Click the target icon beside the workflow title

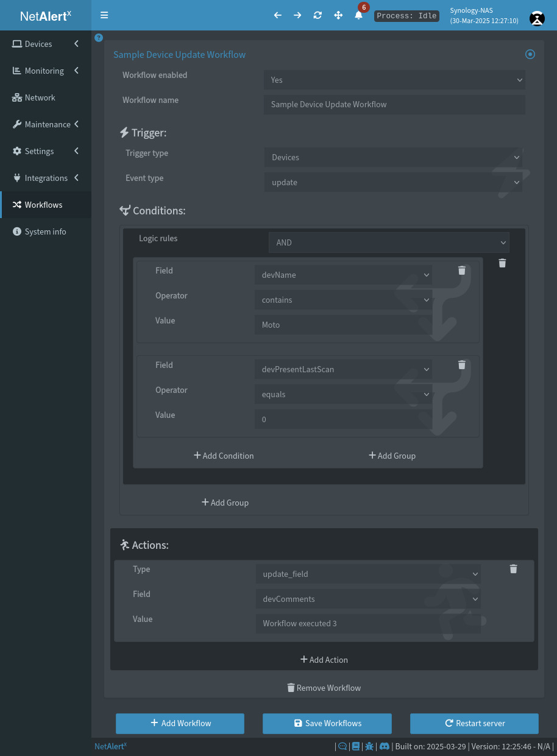coord(530,54)
